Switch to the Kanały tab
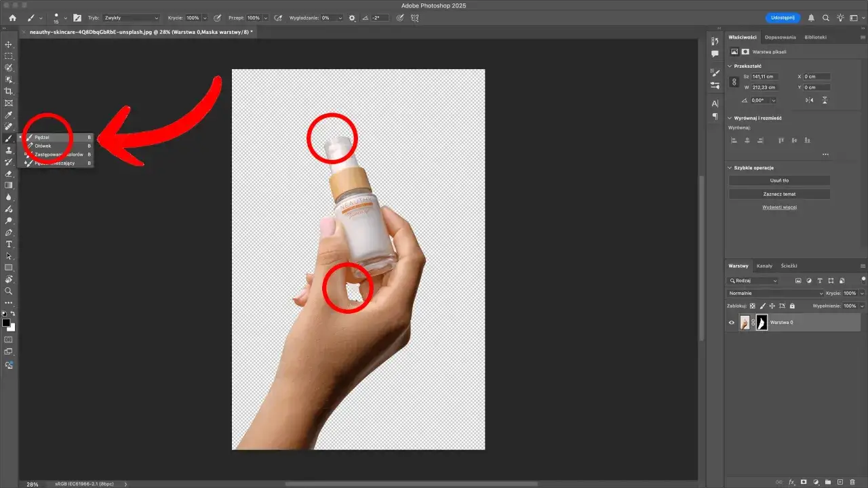 click(x=764, y=266)
